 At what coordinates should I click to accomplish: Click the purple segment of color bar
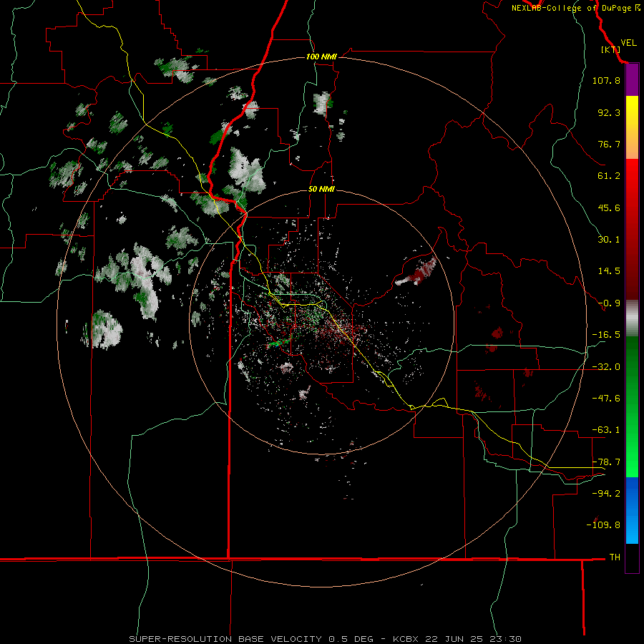(632, 80)
